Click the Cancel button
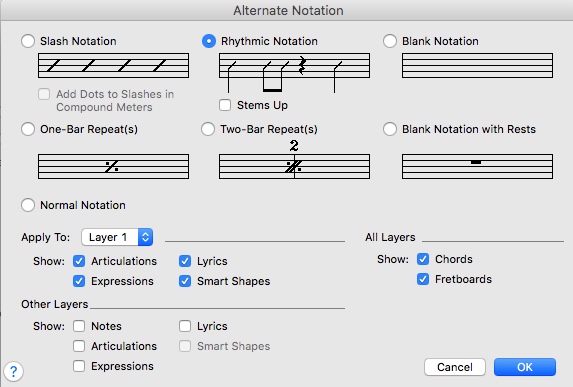Image resolution: width=573 pixels, height=387 pixels. (455, 367)
